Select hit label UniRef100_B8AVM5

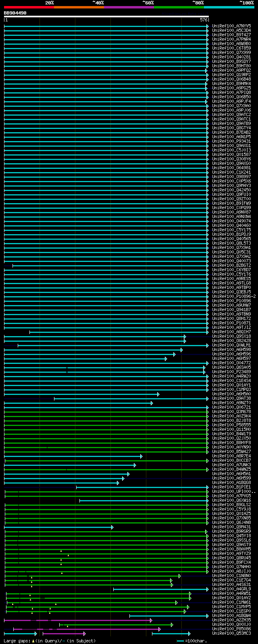coord(231,549)
